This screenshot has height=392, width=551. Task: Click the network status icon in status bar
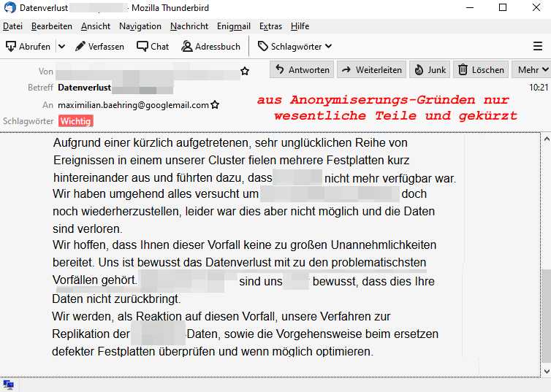[8, 385]
